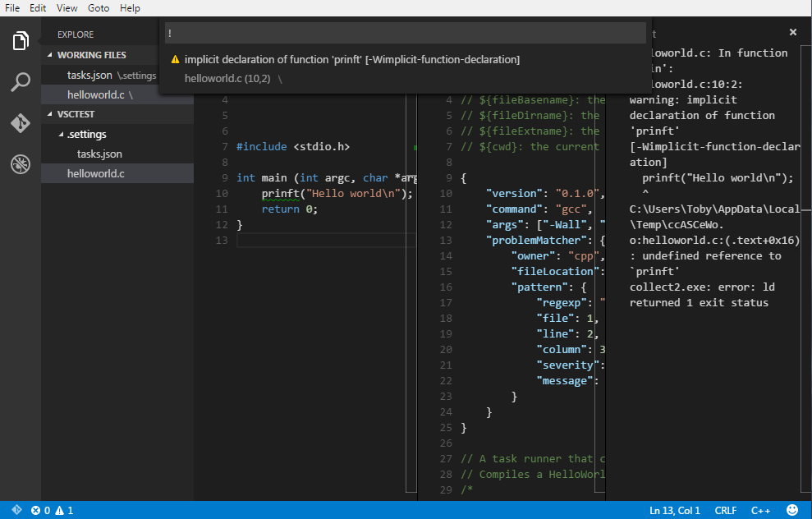This screenshot has height=519, width=812.
Task: Click the "owner" key in tasks.json
Action: [x=533, y=256]
